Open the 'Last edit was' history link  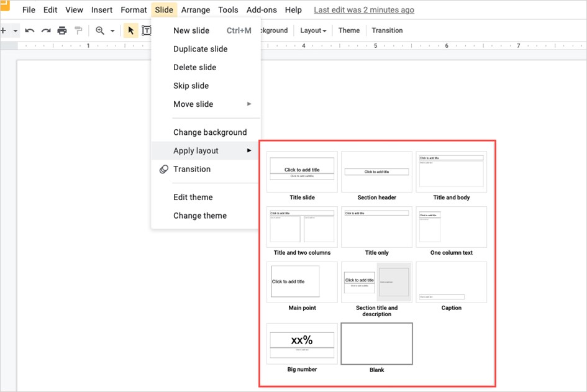point(364,10)
